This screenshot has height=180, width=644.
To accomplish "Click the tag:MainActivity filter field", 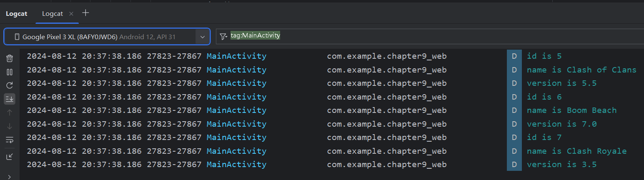I will [375, 36].
